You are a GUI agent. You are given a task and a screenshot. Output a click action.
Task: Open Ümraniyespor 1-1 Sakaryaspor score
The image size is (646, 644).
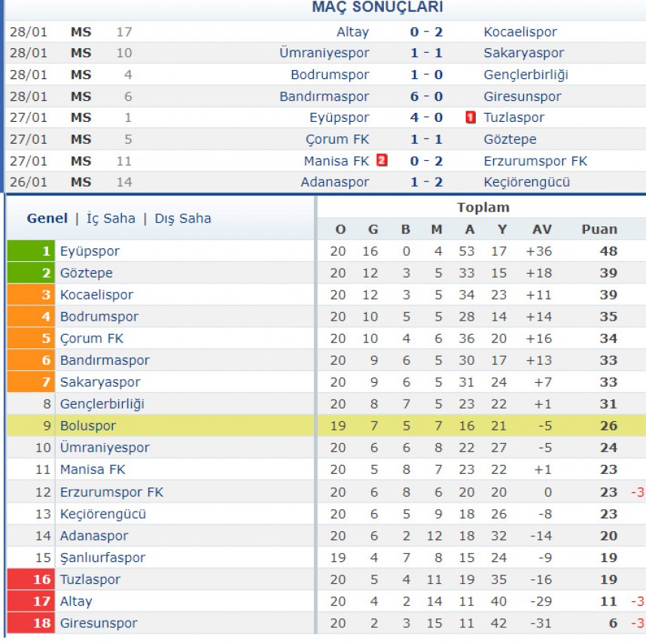[426, 53]
